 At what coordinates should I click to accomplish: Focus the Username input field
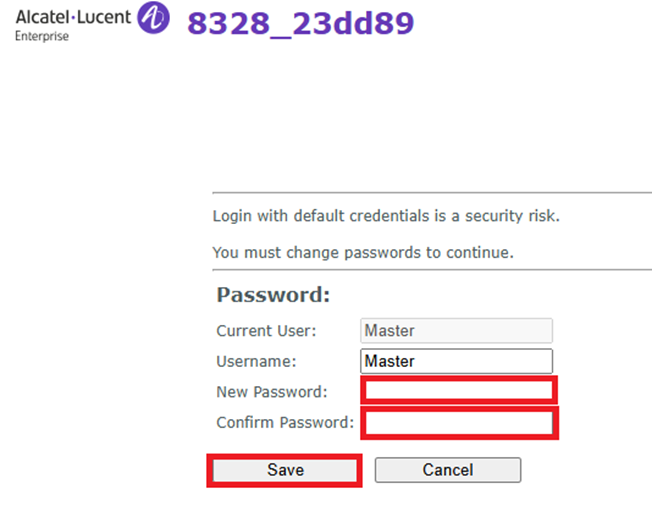[456, 361]
